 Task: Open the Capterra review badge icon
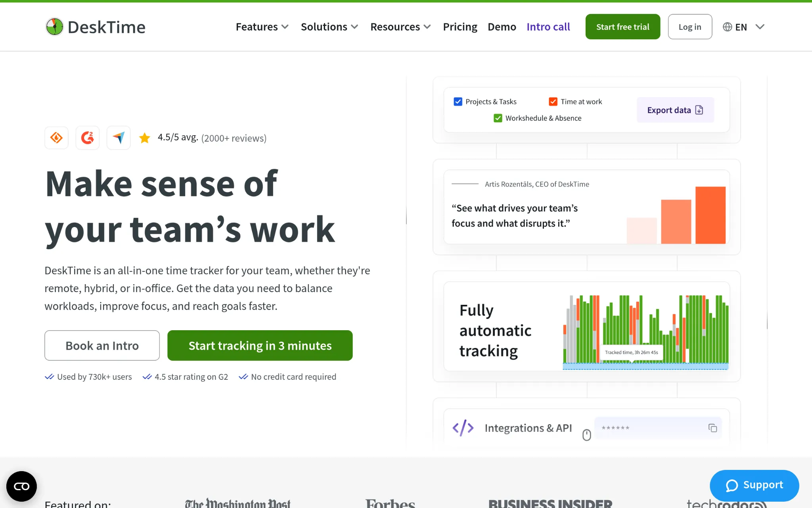(x=56, y=138)
